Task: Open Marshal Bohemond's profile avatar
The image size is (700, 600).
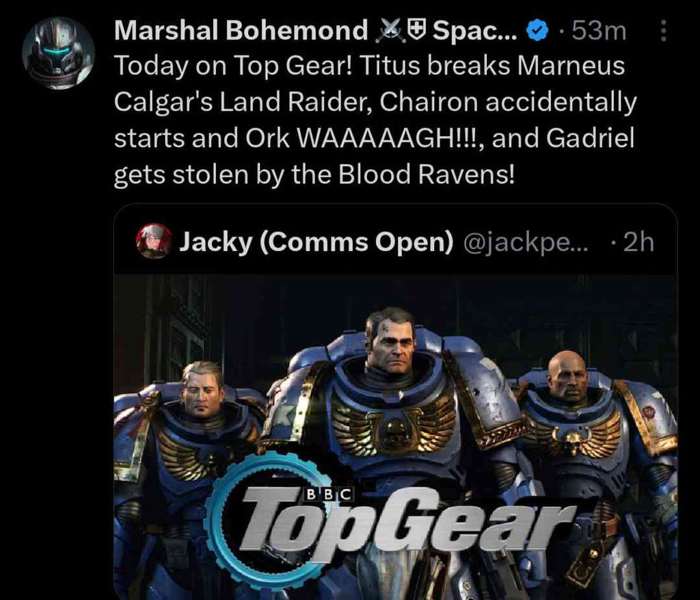Action: pos(59,53)
